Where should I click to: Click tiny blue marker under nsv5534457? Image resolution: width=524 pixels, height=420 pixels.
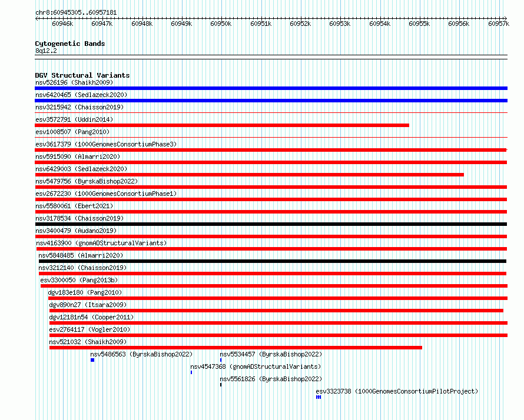221,360
